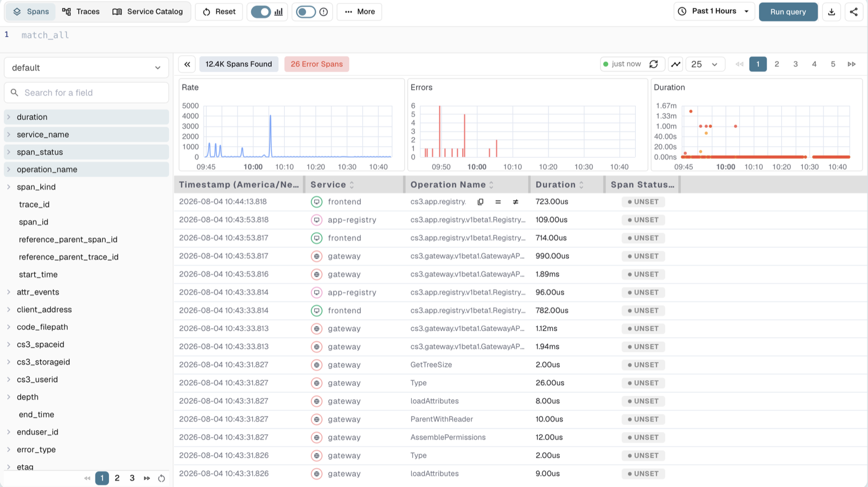Filter by 26 Error Spans

point(317,64)
